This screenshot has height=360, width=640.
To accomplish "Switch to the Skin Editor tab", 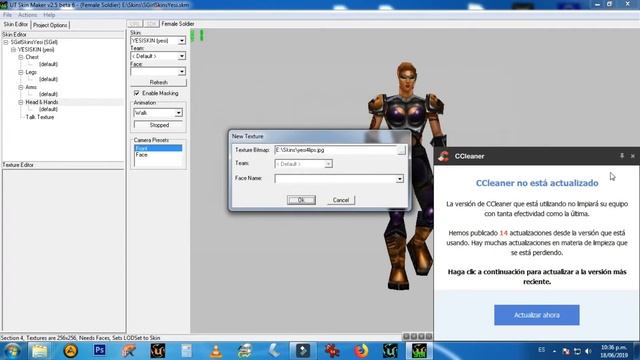I will [x=16, y=24].
